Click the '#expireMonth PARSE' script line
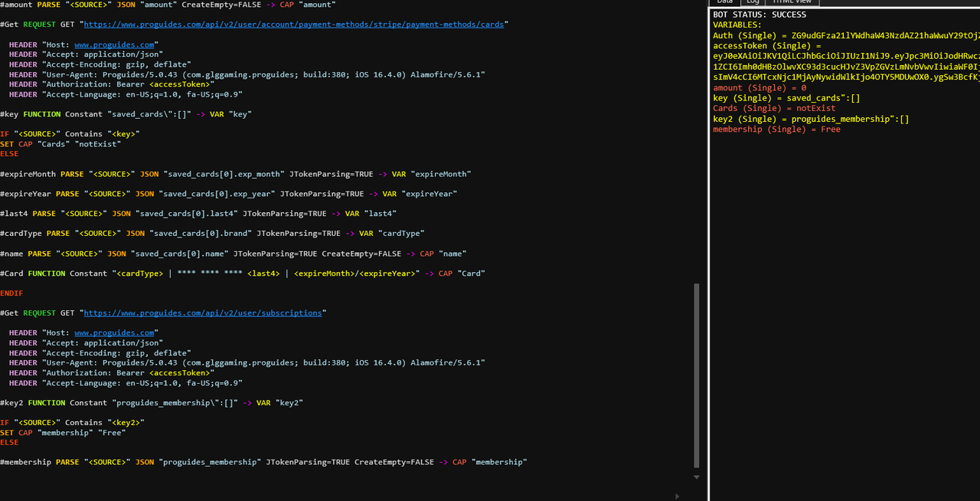This screenshot has height=501, width=980. tap(235, 174)
